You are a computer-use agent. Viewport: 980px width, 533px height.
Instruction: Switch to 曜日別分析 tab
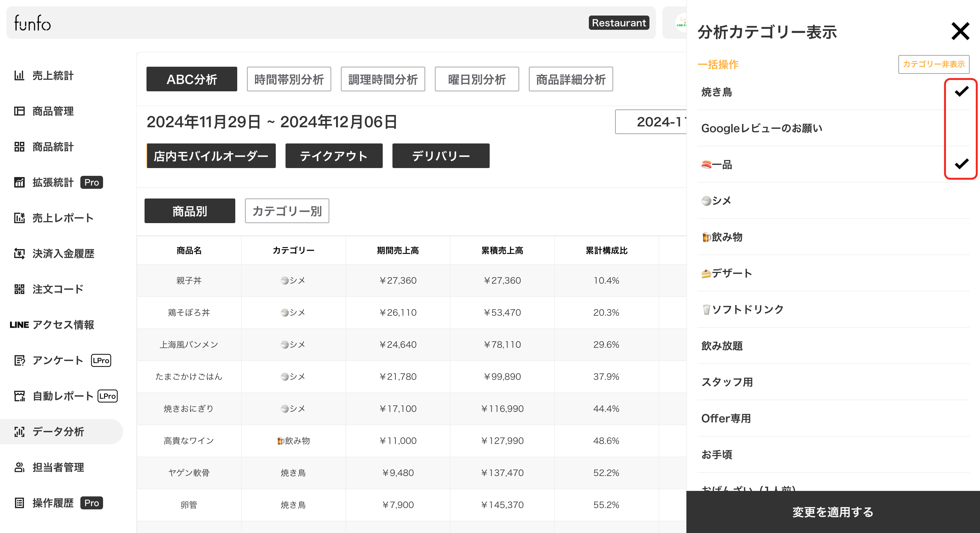(477, 79)
